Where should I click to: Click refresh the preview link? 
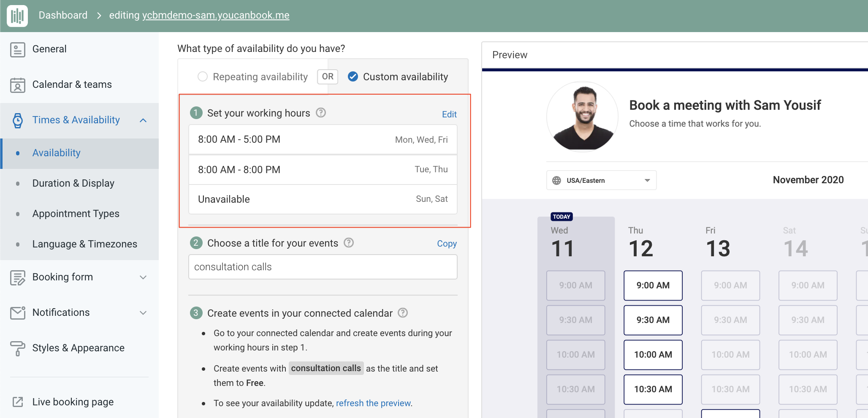(374, 403)
